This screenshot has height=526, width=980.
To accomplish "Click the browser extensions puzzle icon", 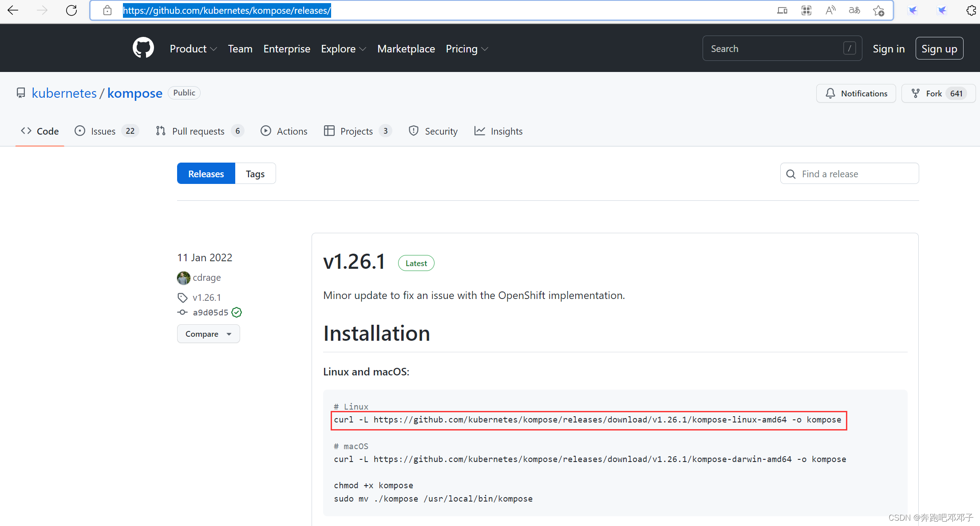I will [971, 10].
